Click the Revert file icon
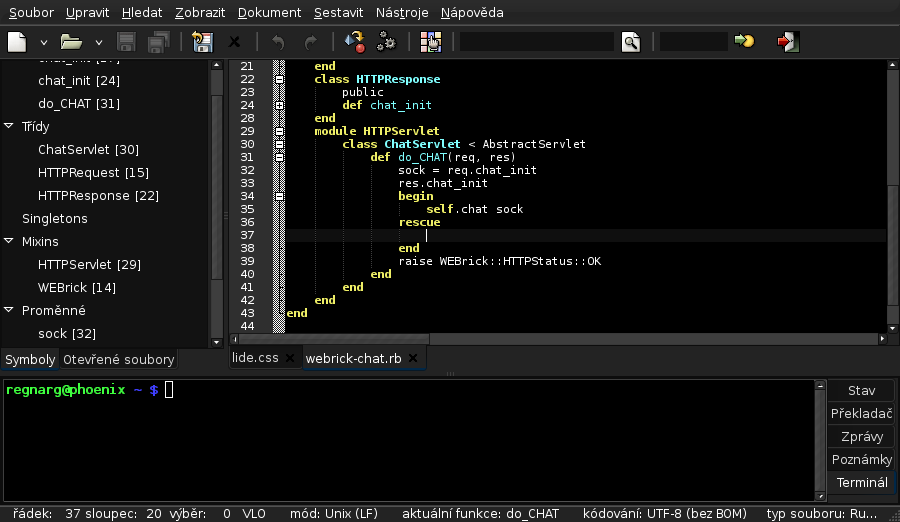 202,42
